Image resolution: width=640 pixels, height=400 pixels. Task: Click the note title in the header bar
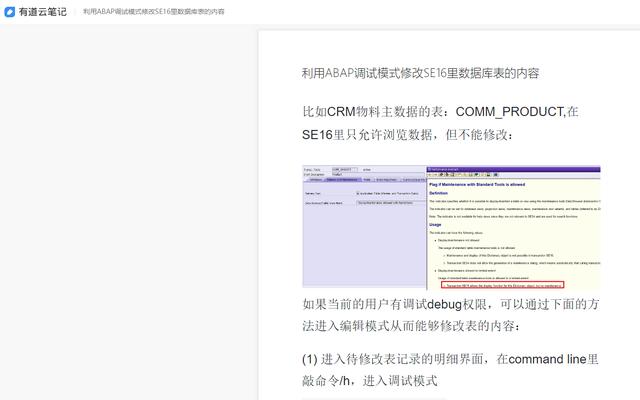153,12
